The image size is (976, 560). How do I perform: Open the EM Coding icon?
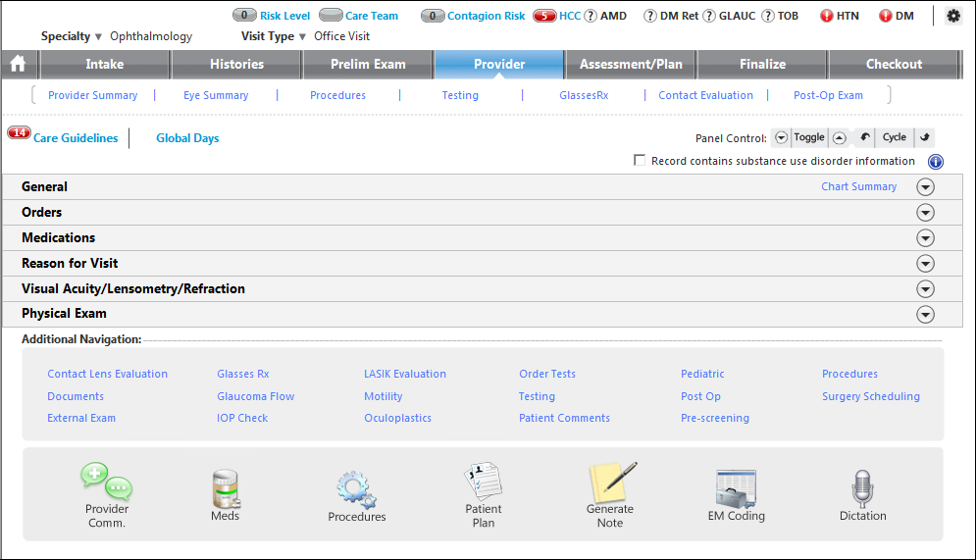737,489
